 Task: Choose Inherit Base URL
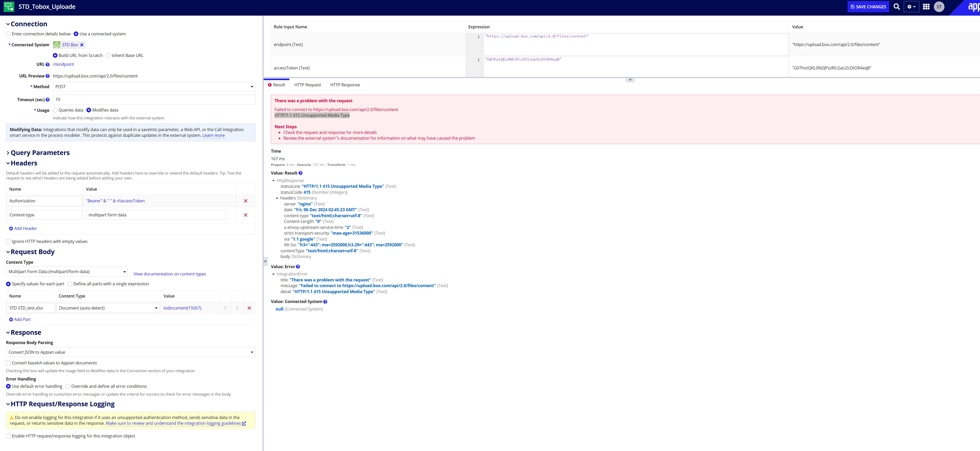(108, 55)
